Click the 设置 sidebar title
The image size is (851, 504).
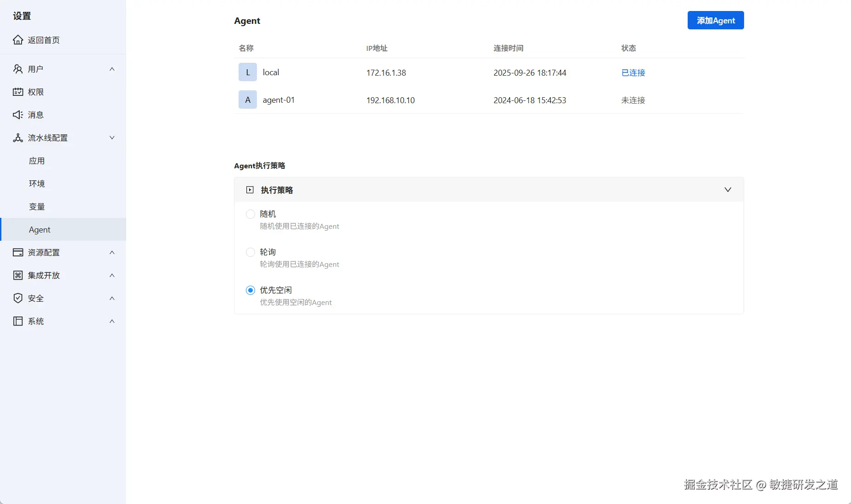(x=22, y=16)
